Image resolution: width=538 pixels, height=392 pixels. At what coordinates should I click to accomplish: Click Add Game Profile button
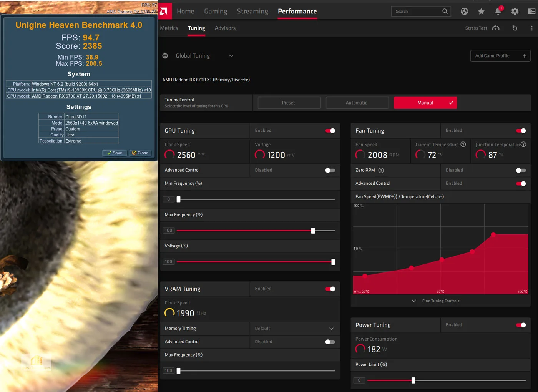[x=500, y=56]
